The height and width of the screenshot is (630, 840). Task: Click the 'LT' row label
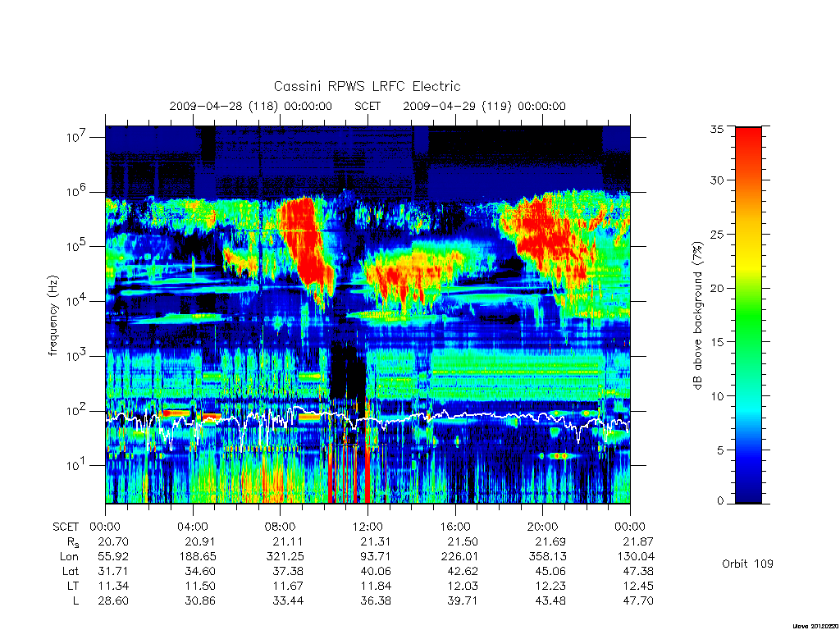[73, 586]
